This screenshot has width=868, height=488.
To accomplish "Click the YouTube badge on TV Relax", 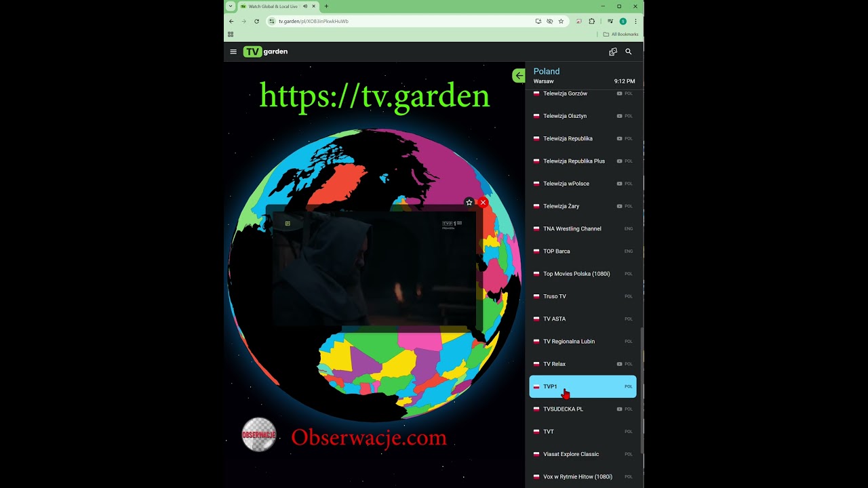I will point(619,364).
